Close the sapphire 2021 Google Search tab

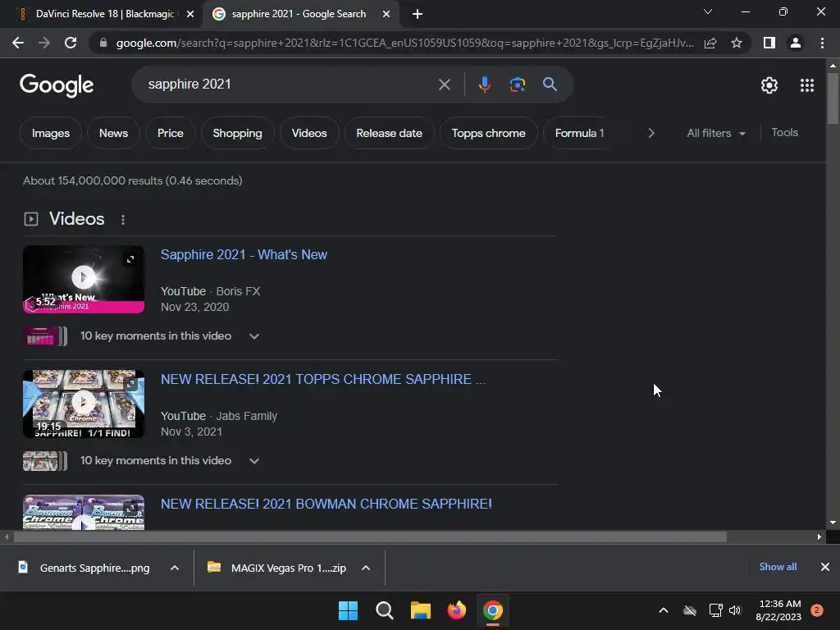(386, 14)
